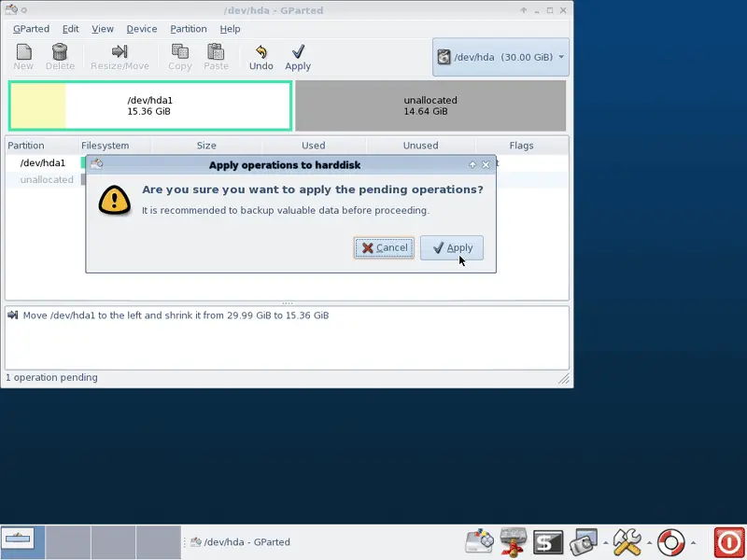The image size is (747, 560).
Task: Confirm with the dialog's Apply button
Action: (x=452, y=247)
